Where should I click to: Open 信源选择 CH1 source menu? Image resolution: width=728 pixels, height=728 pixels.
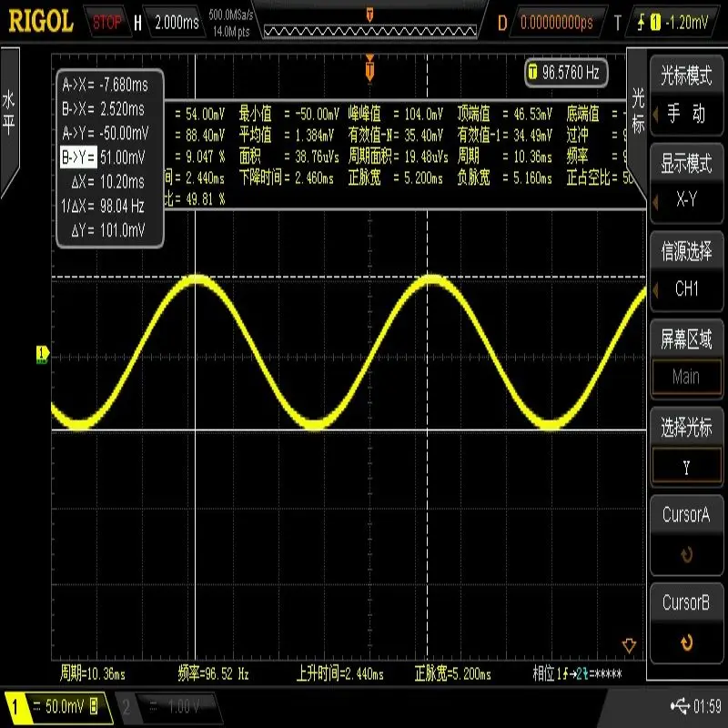coord(686,271)
